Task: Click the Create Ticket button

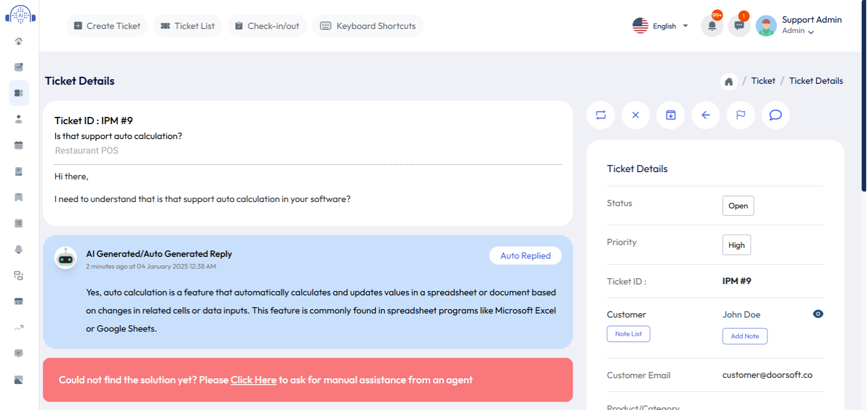Action: [107, 26]
